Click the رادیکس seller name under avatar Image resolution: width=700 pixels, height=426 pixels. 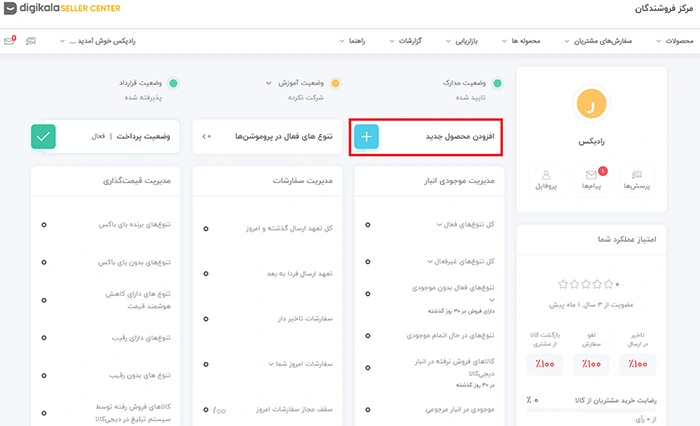[x=591, y=142]
